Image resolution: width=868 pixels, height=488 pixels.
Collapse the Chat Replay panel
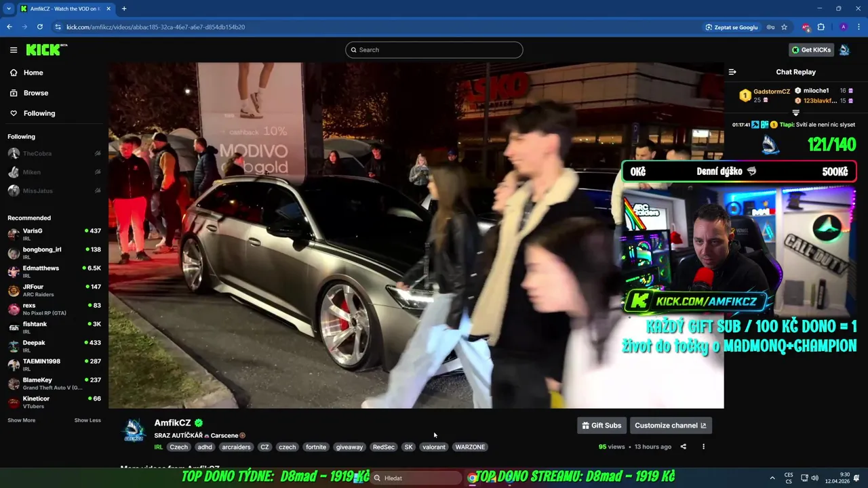(x=732, y=72)
